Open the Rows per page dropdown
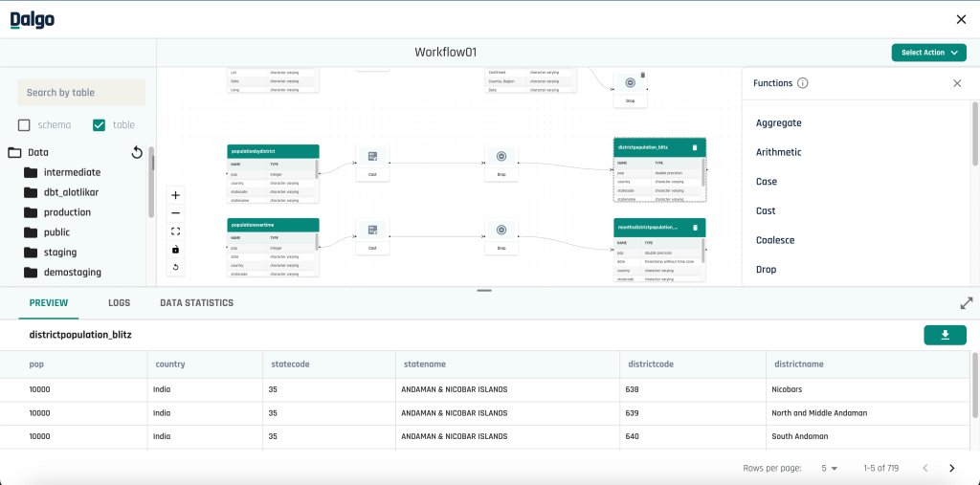Viewport: 980px width, 485px height. (x=830, y=468)
